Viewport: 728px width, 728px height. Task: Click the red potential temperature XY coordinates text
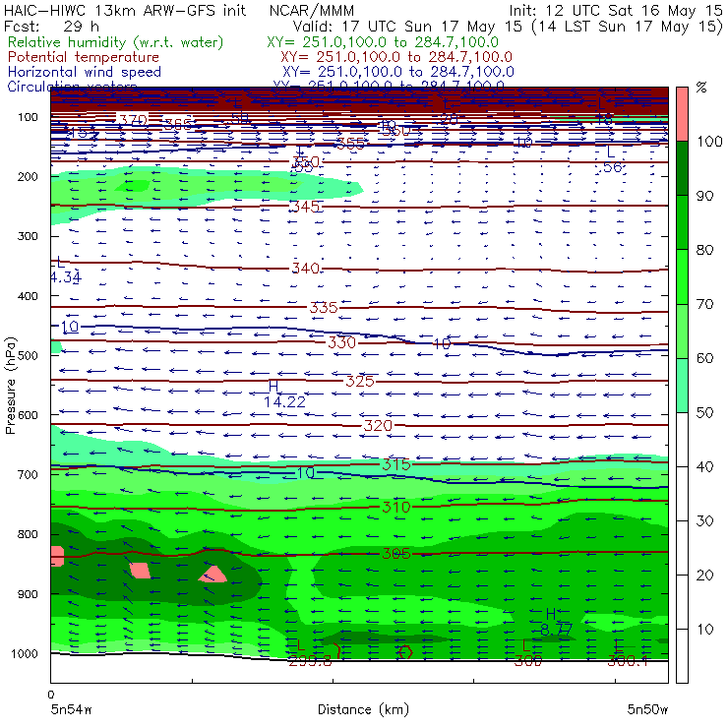coord(396,57)
